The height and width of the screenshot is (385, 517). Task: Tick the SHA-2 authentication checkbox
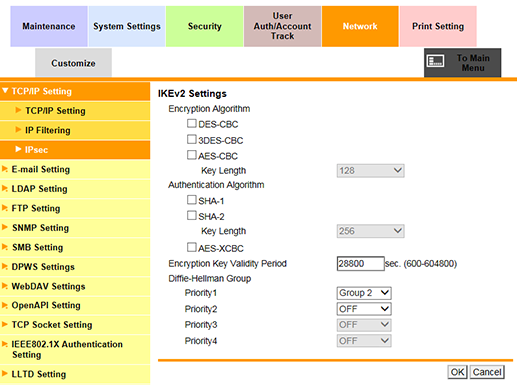tap(192, 215)
